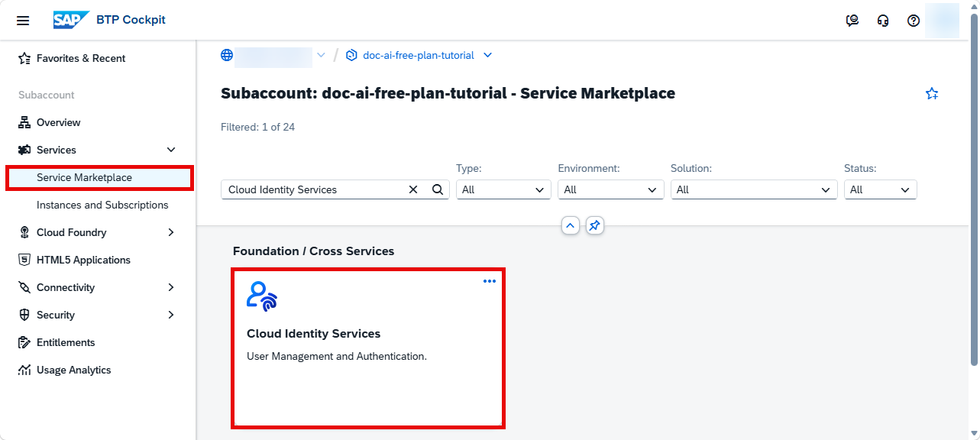Click the Services puzzle icon

24,150
